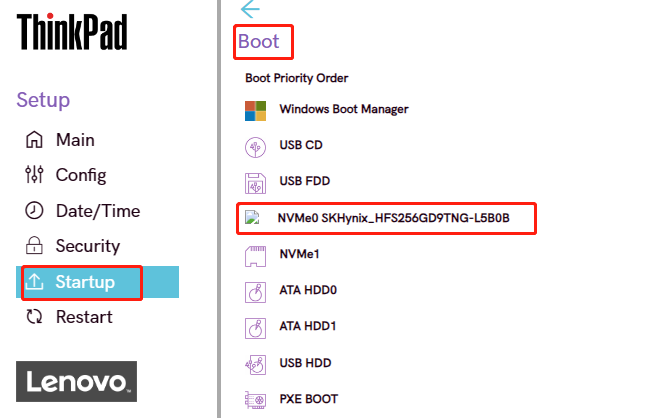Switch to the Security section
The height and width of the screenshot is (418, 672).
click(87, 246)
